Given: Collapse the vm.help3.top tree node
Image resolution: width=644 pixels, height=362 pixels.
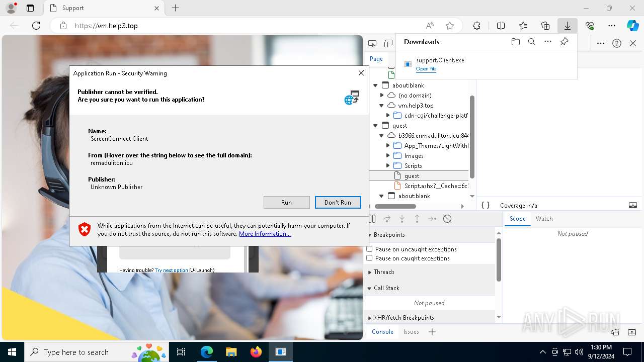Looking at the screenshot, I should coord(382,106).
